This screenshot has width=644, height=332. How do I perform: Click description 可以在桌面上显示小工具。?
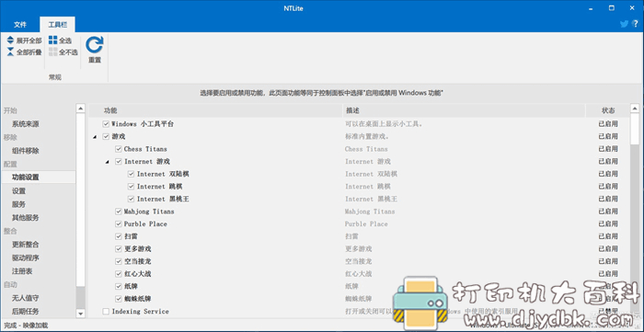[384, 124]
